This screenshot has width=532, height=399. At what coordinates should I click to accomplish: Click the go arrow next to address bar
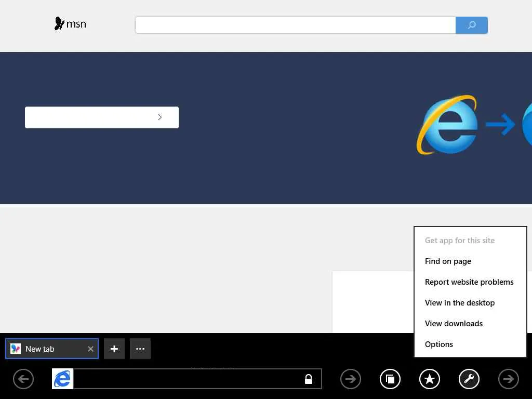[x=351, y=379]
